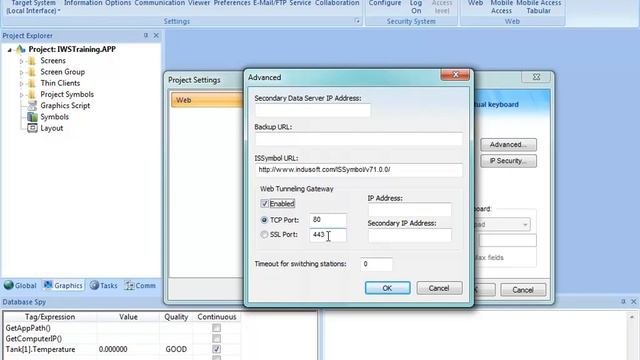Open Mobile Access Tabular ribbon button

[538, 7]
